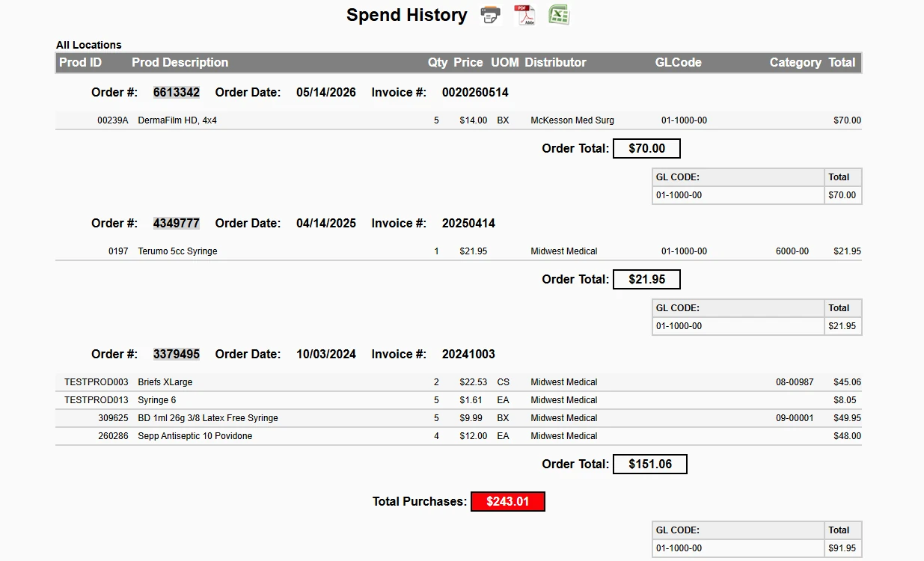Select invoice number 20241003
Viewport: 924px width, 561px height.
click(x=468, y=354)
